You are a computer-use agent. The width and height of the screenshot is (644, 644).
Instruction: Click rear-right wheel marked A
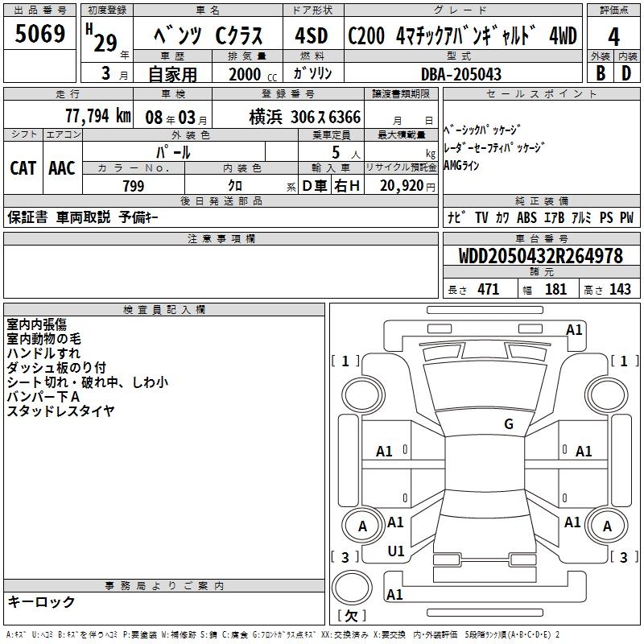point(607,526)
